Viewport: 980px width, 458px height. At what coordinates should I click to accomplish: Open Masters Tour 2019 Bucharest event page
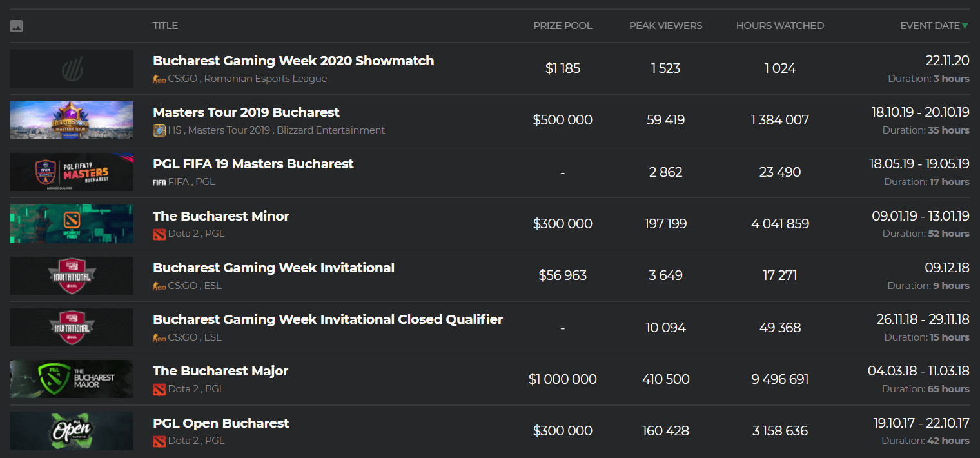246,112
